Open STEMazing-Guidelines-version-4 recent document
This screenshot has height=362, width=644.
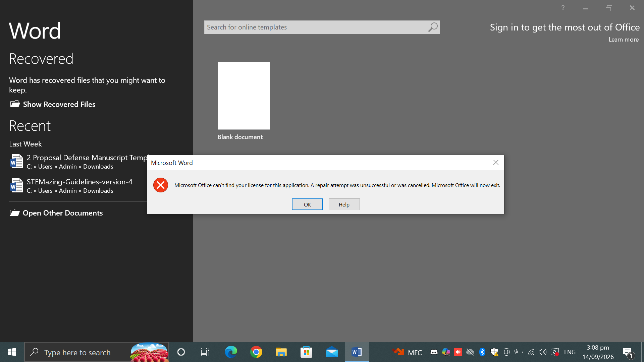click(78, 186)
